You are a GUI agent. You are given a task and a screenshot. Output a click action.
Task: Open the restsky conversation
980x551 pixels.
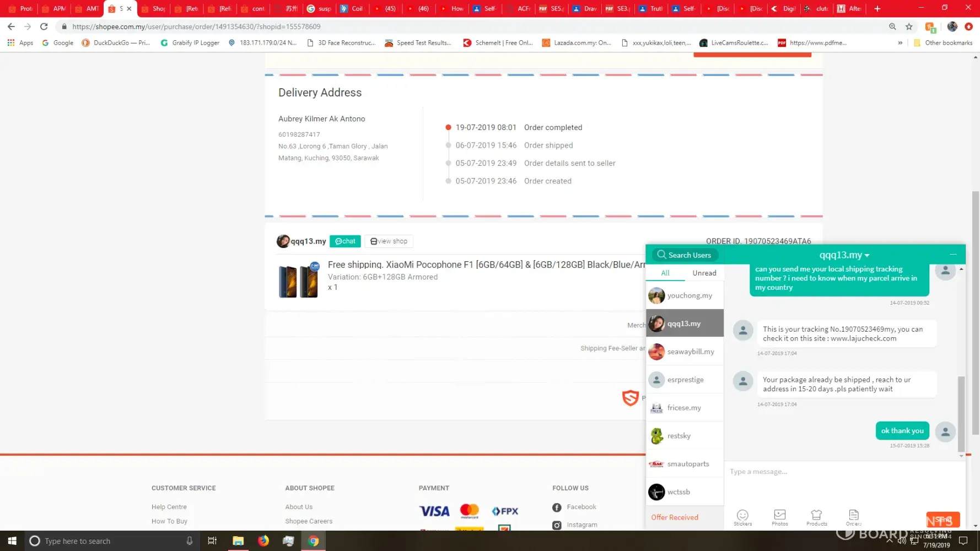(x=685, y=436)
